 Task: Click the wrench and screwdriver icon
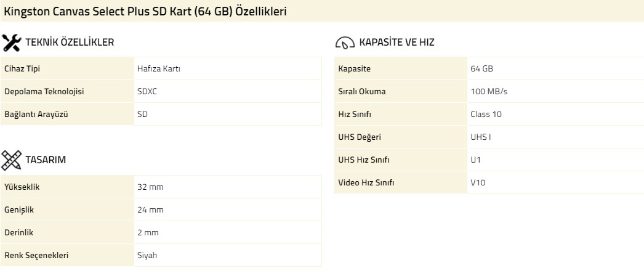tap(12, 43)
